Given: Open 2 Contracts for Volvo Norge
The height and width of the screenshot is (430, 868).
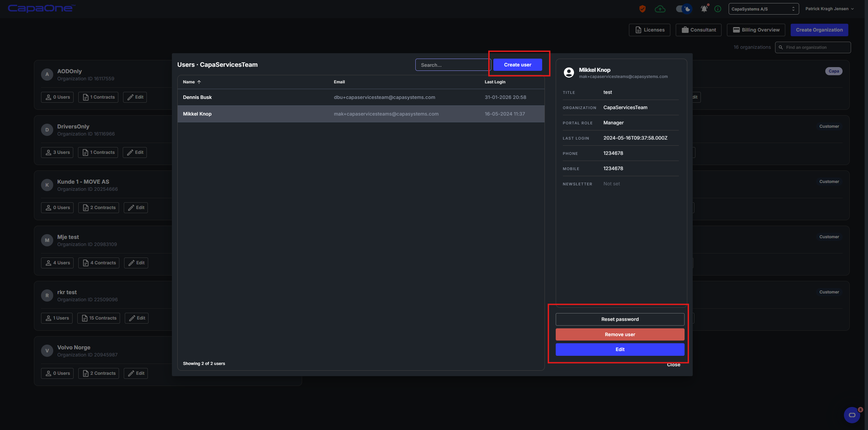Looking at the screenshot, I should tap(99, 373).
